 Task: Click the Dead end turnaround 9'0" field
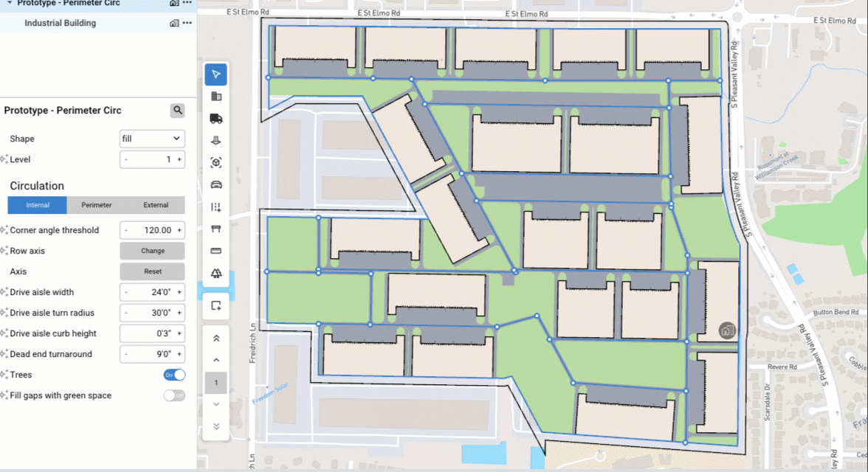pos(152,354)
